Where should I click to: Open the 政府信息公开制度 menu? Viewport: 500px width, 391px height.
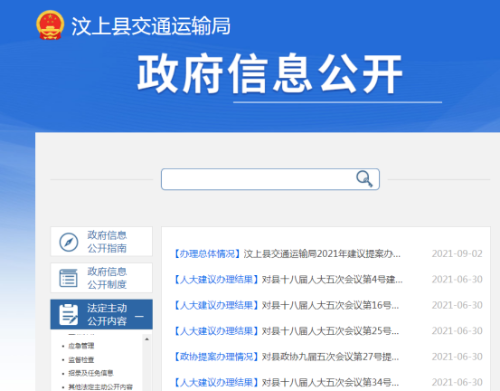(102, 278)
